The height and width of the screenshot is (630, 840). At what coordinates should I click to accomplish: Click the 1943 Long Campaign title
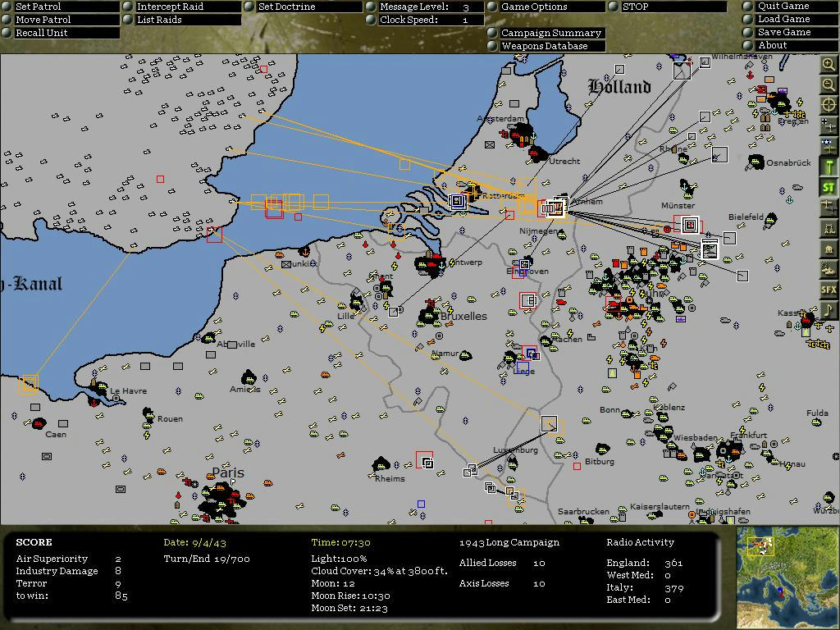click(x=509, y=542)
